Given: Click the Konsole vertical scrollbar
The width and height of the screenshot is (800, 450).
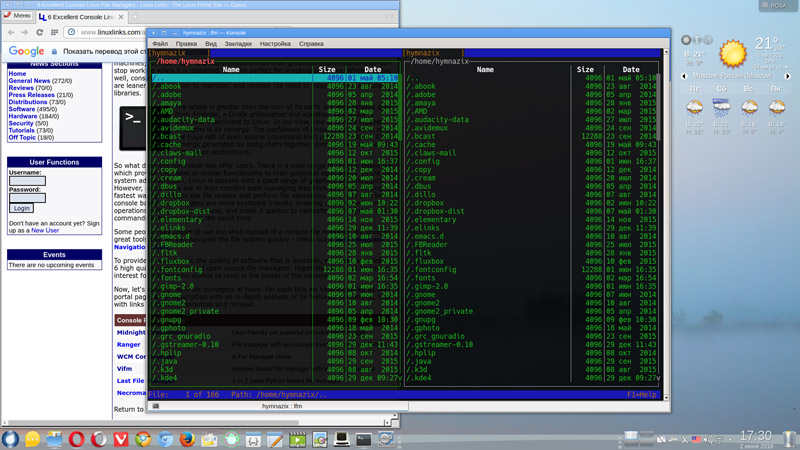Looking at the screenshot, I should pyautogui.click(x=666, y=224).
